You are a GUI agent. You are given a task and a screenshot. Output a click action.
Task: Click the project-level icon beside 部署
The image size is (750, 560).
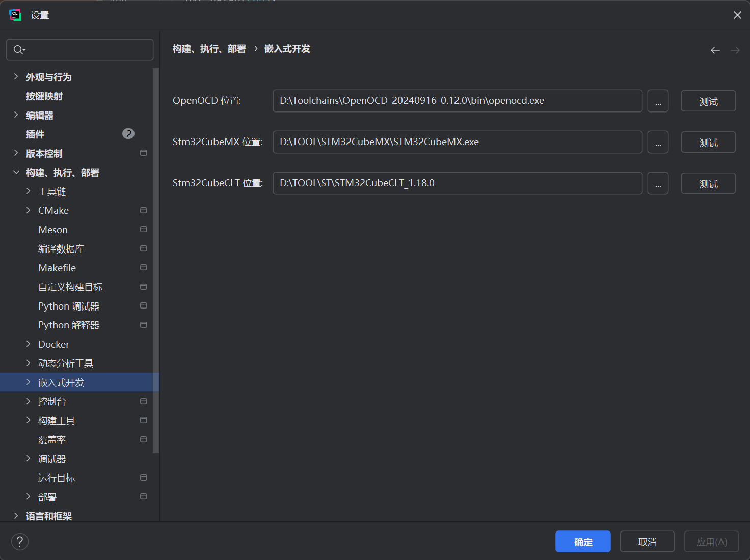[x=143, y=496]
